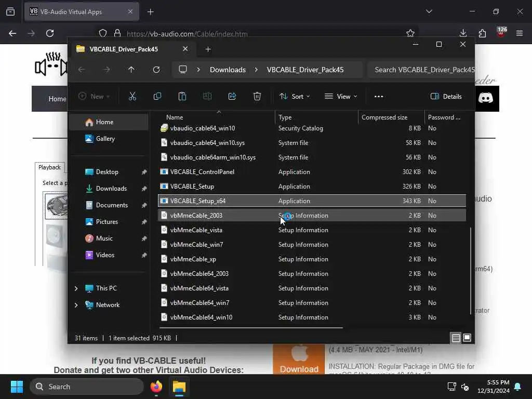Click the Search VBCABLE_Driver_Pack45 box

click(421, 70)
